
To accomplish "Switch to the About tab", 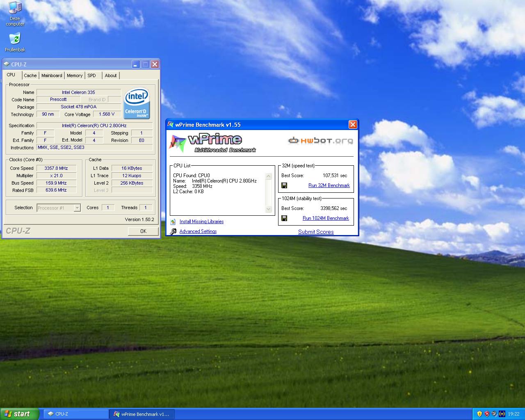I will [x=111, y=75].
